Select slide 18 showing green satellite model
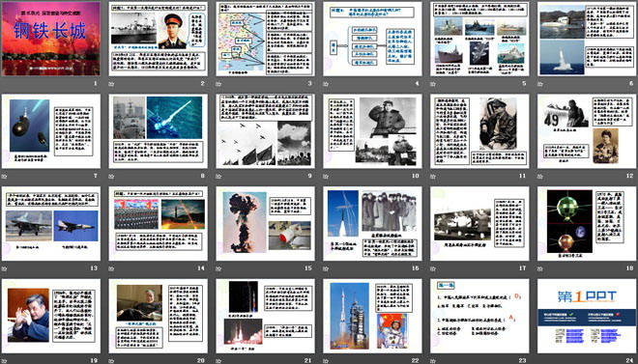The height and width of the screenshot is (364, 638). [587, 223]
